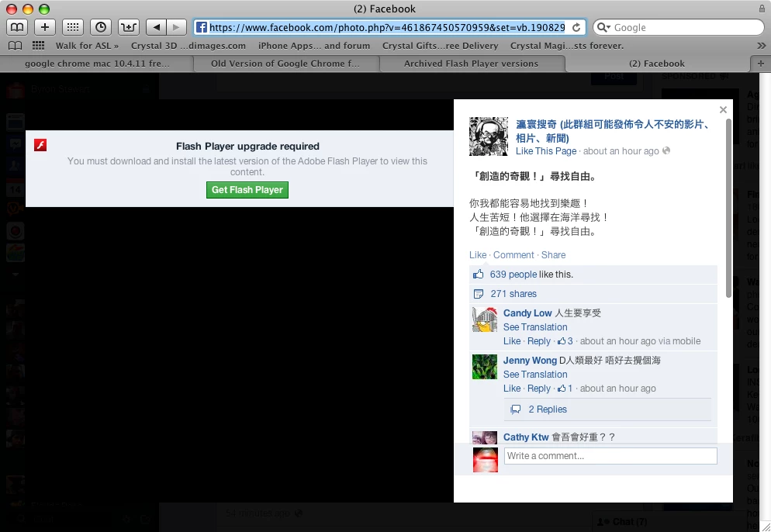Open a new tab with plus button

pos(761,64)
